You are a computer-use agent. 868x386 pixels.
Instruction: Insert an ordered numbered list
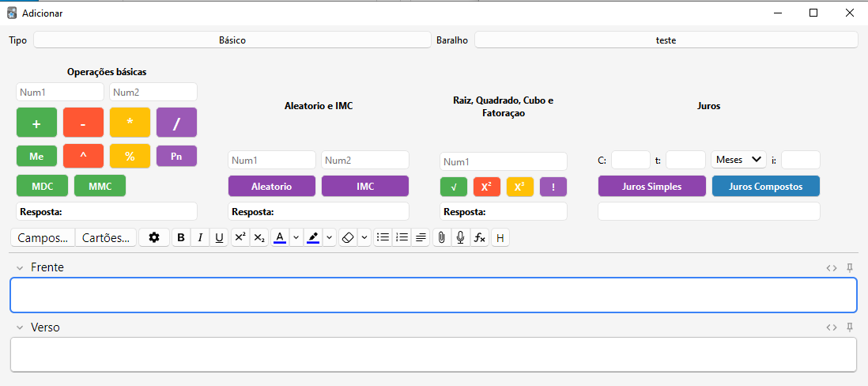(x=402, y=237)
